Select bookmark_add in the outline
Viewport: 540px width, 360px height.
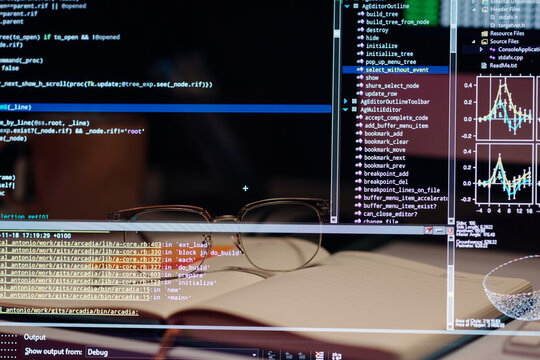(384, 133)
